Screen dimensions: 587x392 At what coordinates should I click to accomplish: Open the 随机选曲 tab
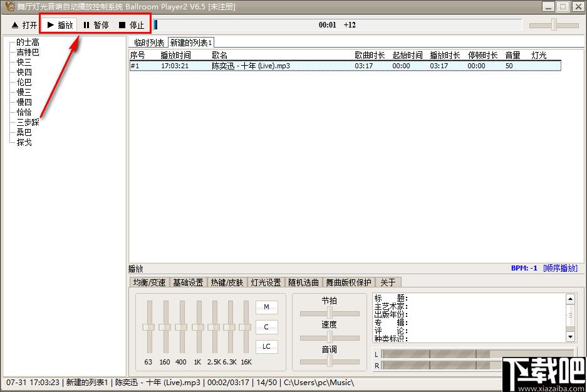point(304,282)
